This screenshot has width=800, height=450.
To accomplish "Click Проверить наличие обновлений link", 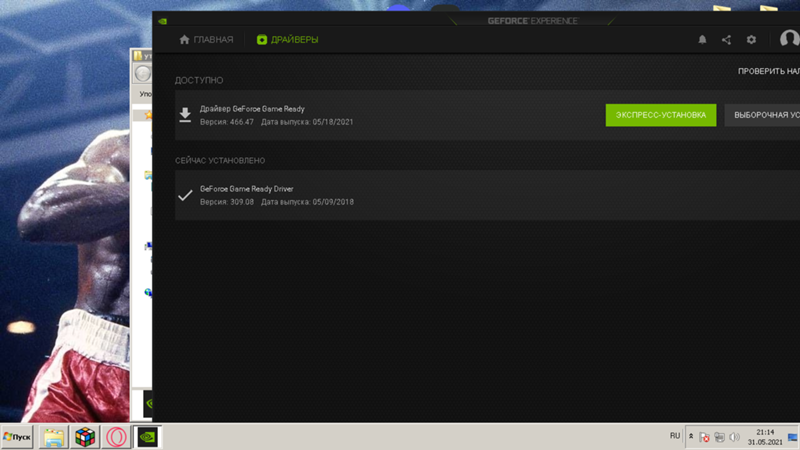I will point(768,71).
